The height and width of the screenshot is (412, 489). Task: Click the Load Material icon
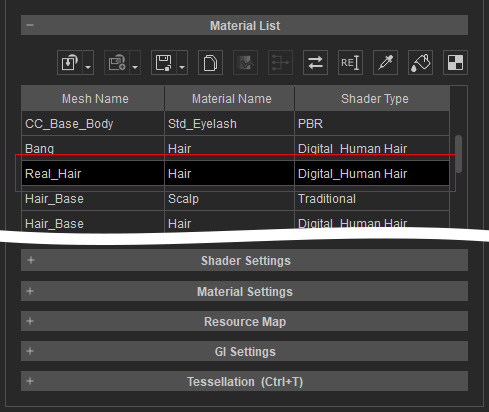click(70, 63)
